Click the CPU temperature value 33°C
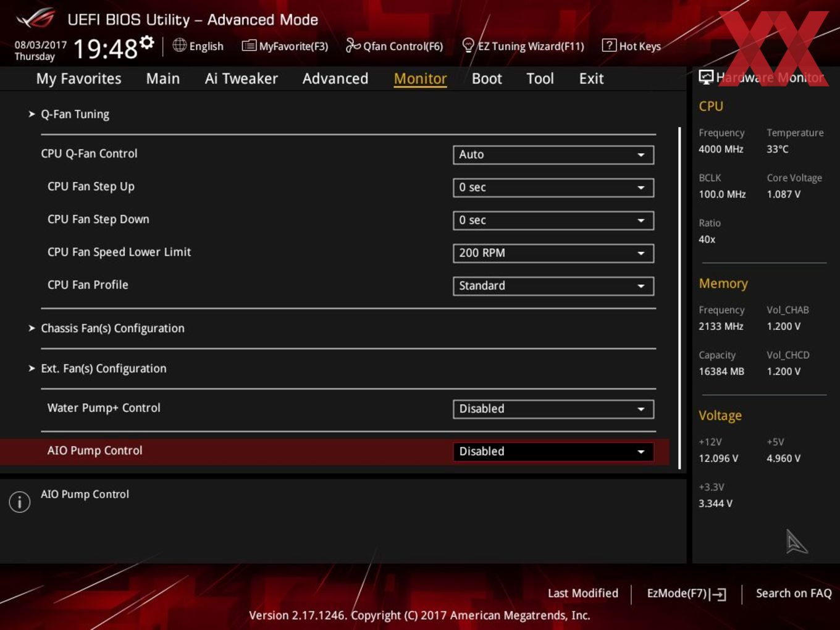This screenshot has height=630, width=840. click(778, 149)
